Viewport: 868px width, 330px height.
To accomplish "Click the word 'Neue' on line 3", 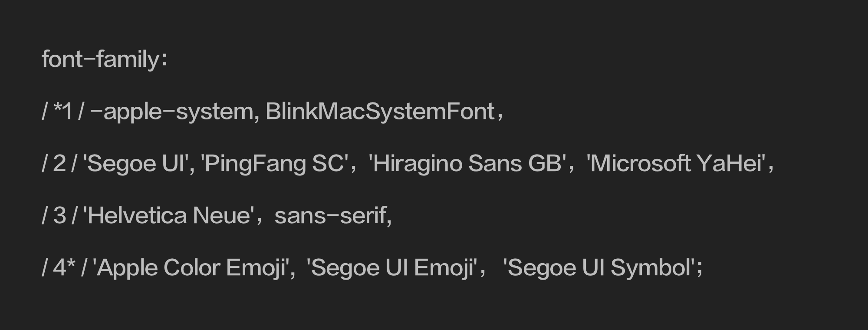I will (x=221, y=215).
